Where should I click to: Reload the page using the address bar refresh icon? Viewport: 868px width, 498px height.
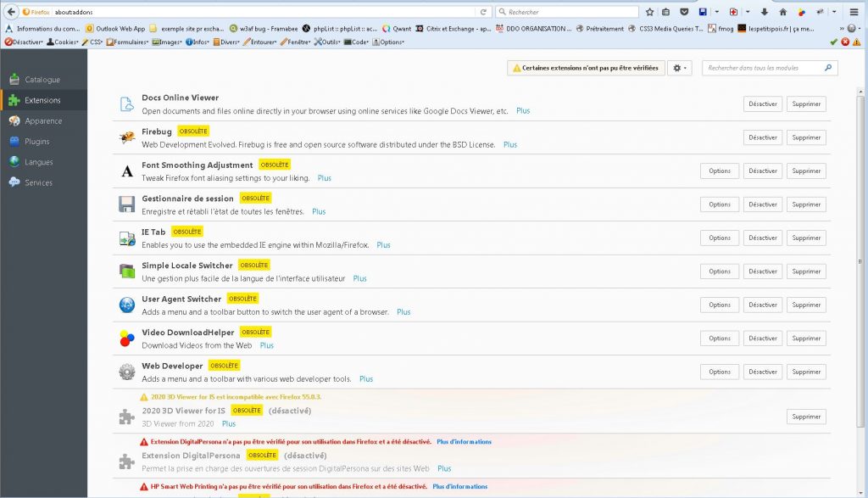[483, 12]
